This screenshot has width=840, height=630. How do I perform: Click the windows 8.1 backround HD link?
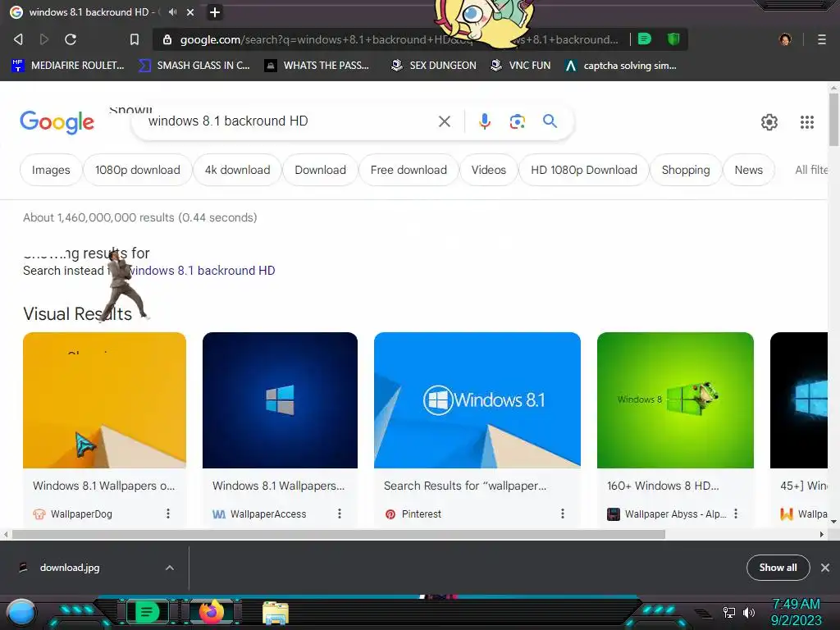point(203,271)
